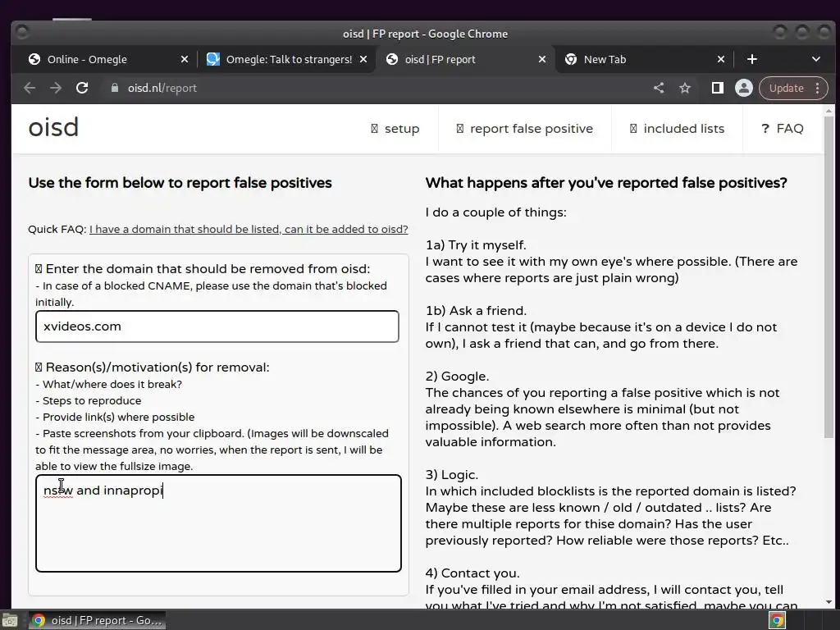The width and height of the screenshot is (840, 630).
Task: Go back using the browser back arrow
Action: click(30, 88)
